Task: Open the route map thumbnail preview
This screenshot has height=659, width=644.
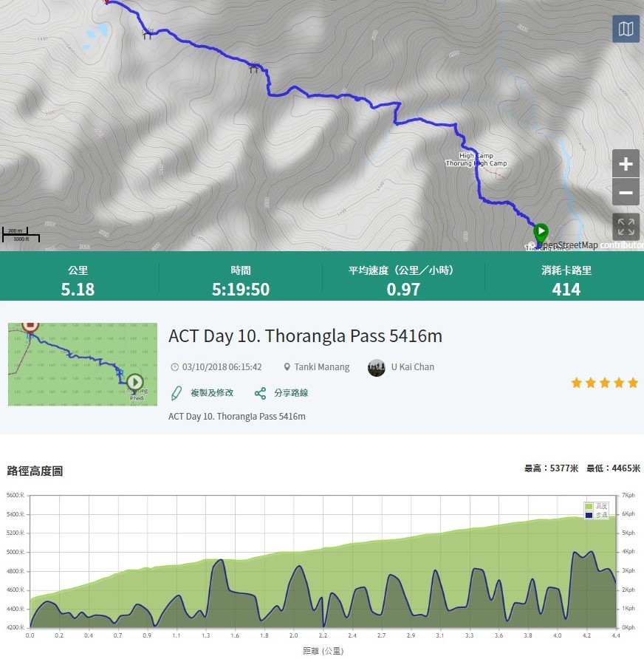Action: tap(83, 364)
